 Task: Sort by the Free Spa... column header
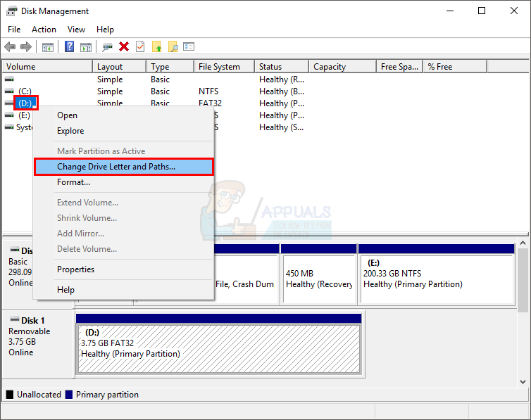(400, 67)
